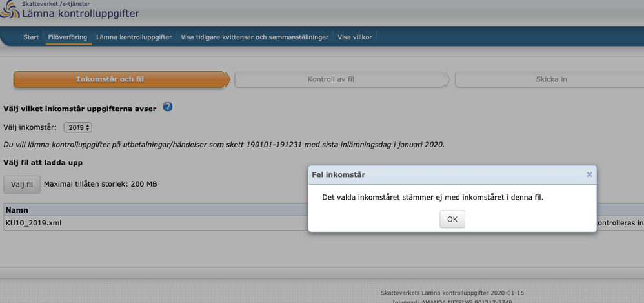Click the Maximal tillåten storlek: 200 MB text
644x303 pixels.
pos(100,183)
